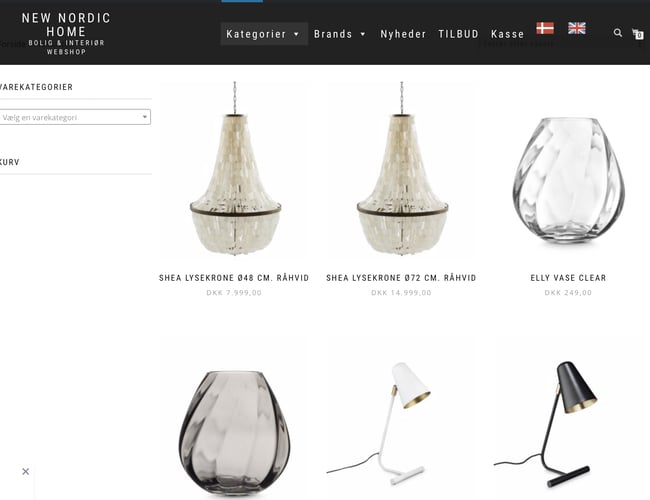View the white table lamp image
The height and width of the screenshot is (500, 650).
(378, 423)
